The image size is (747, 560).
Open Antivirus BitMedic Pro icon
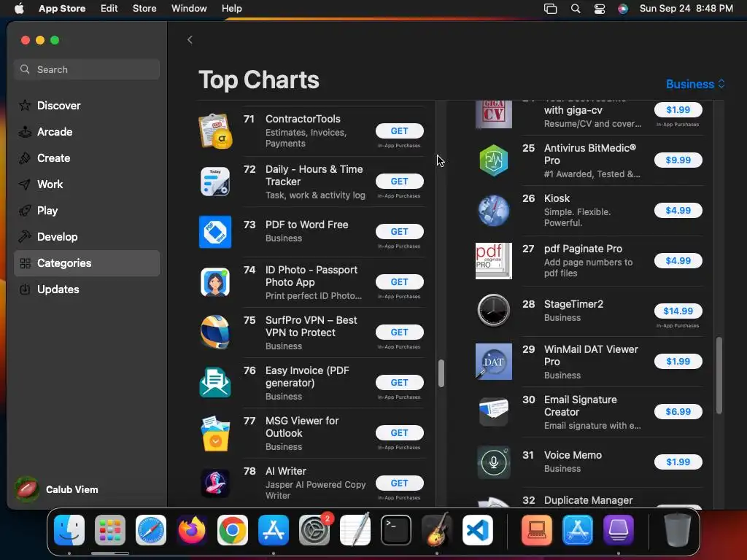(494, 160)
